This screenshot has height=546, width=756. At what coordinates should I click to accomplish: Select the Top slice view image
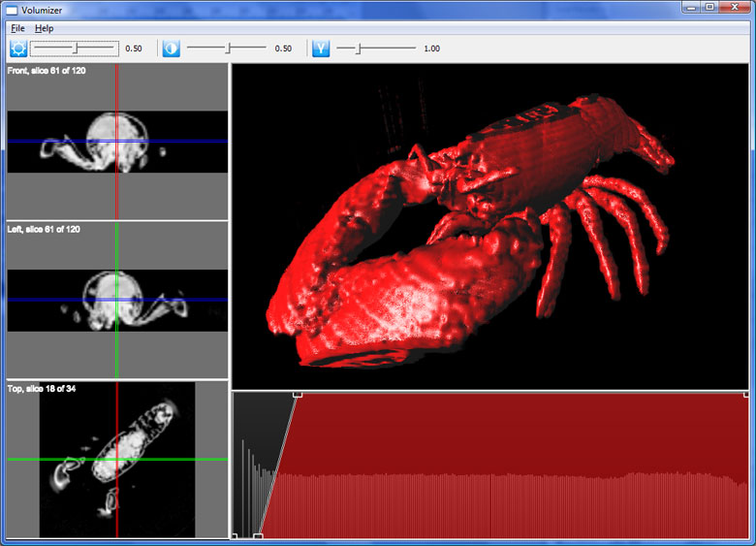[x=116, y=459]
